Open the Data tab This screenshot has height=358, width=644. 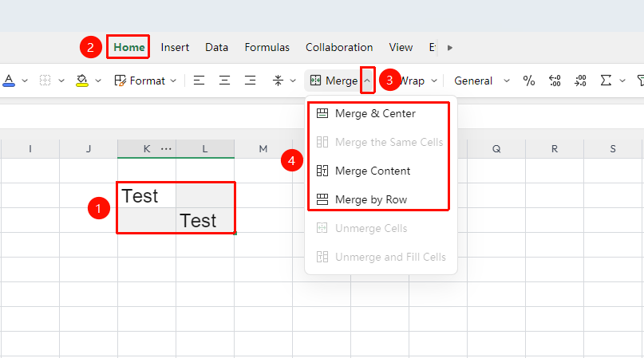[216, 47]
